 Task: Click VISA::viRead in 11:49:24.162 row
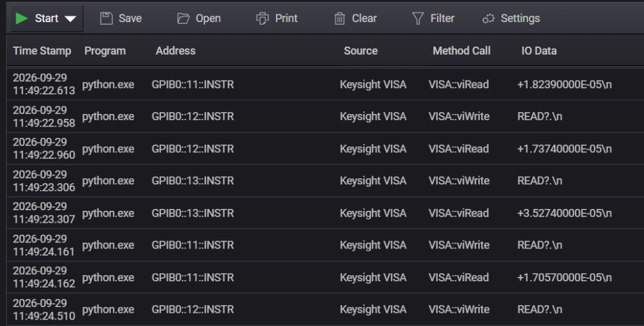click(458, 278)
